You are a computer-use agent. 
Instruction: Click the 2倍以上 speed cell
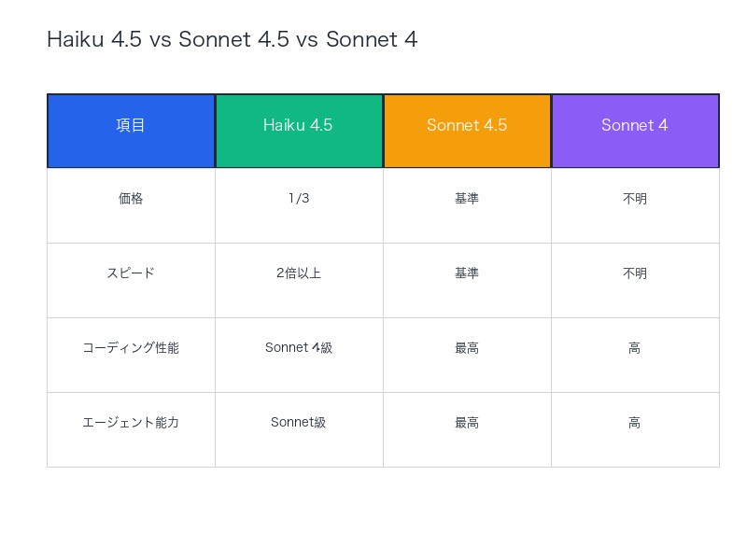coord(299,273)
